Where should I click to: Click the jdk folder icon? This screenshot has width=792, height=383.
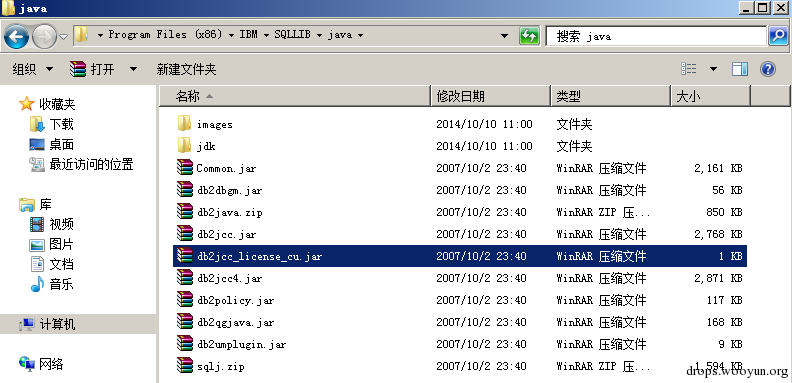click(185, 146)
